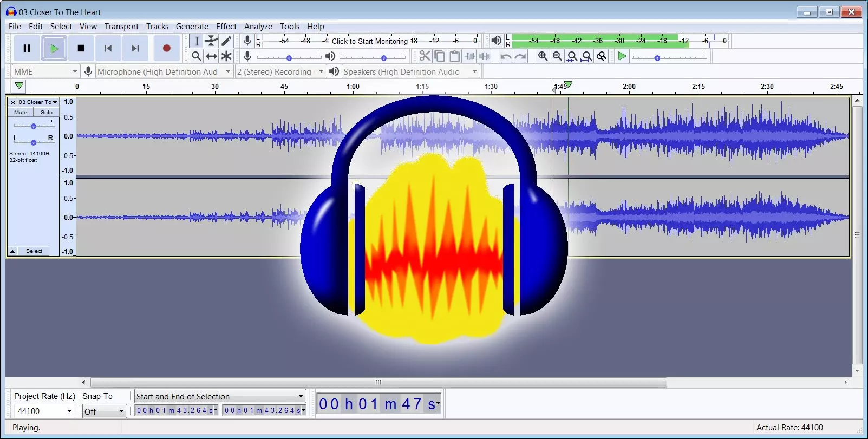Adjust the track gain slider
This screenshot has height=439, width=868.
pos(34,126)
